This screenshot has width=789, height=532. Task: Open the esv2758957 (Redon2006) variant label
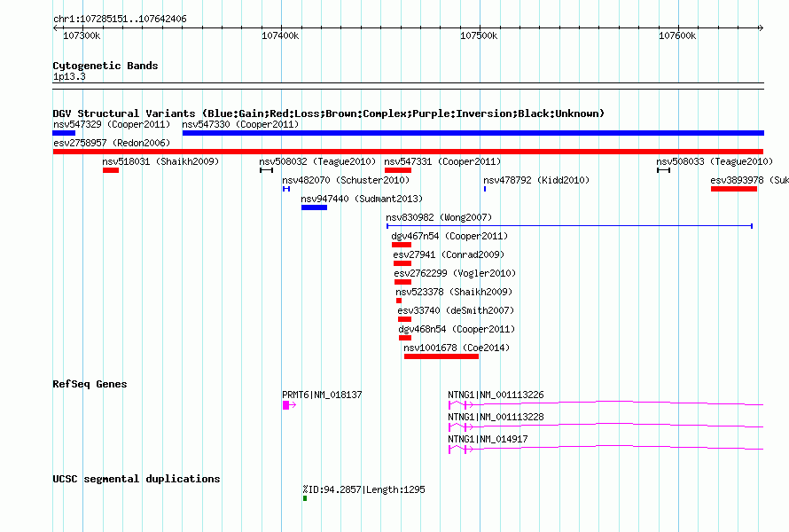pos(112,143)
